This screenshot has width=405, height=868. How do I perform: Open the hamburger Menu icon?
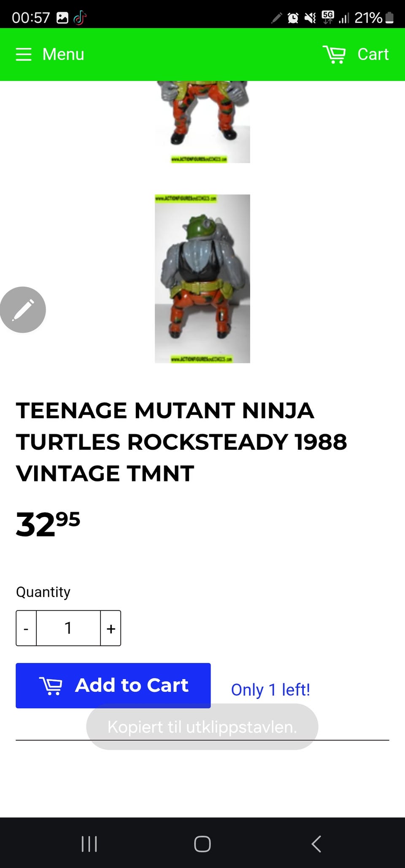tap(24, 54)
